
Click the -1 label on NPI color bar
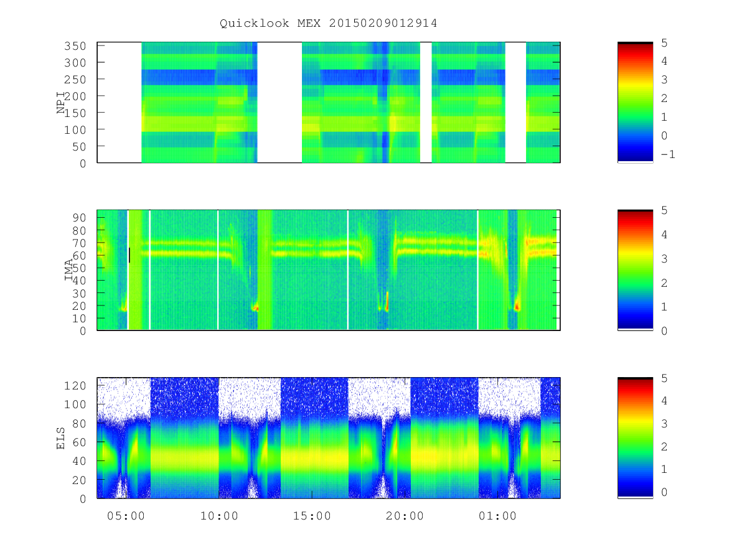[x=667, y=154]
